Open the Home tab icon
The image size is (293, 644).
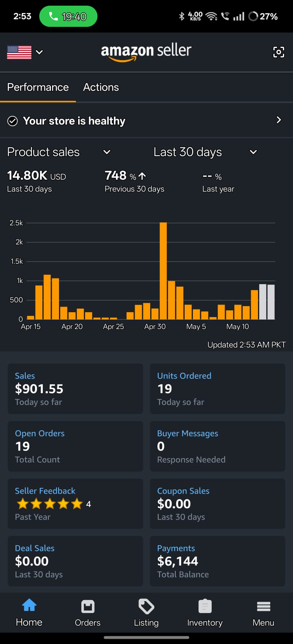click(x=29, y=606)
